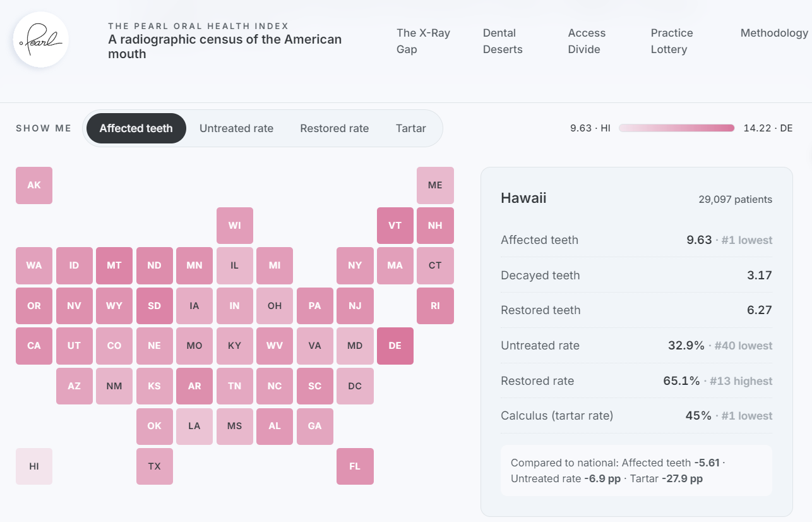Select the Delaware state tile
The width and height of the screenshot is (812, 522).
click(395, 346)
